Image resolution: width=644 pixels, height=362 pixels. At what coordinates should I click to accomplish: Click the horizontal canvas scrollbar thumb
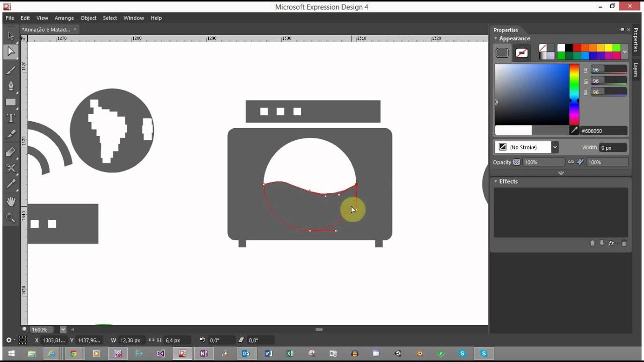(319, 329)
